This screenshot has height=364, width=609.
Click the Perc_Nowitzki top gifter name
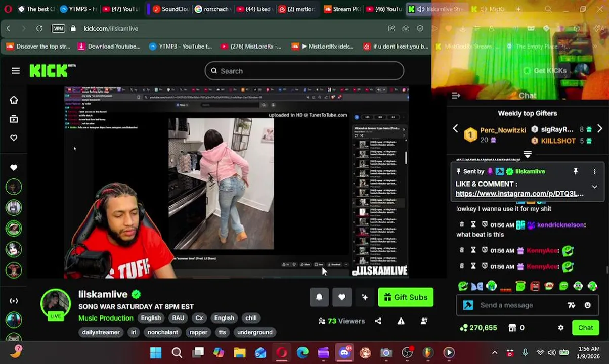pos(503,130)
